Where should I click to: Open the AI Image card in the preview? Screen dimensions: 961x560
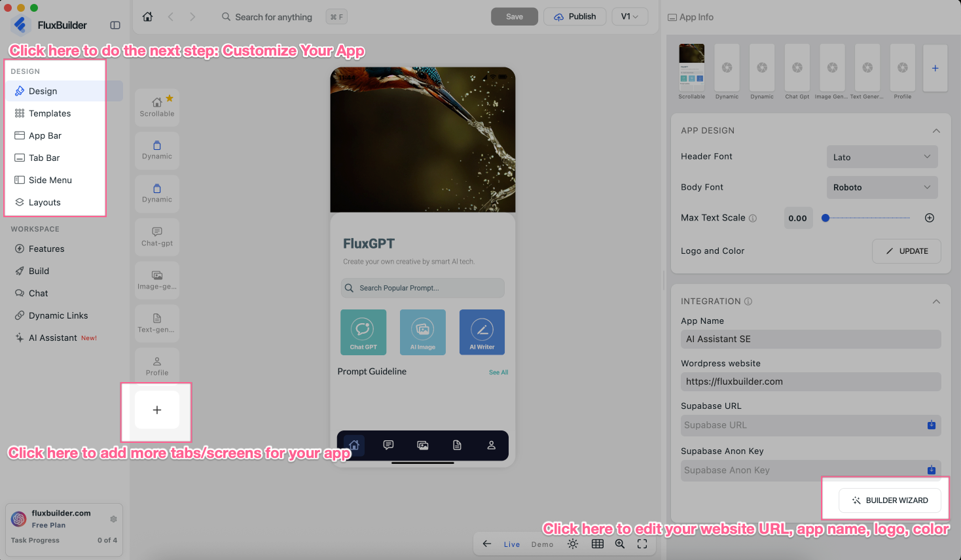423,332
